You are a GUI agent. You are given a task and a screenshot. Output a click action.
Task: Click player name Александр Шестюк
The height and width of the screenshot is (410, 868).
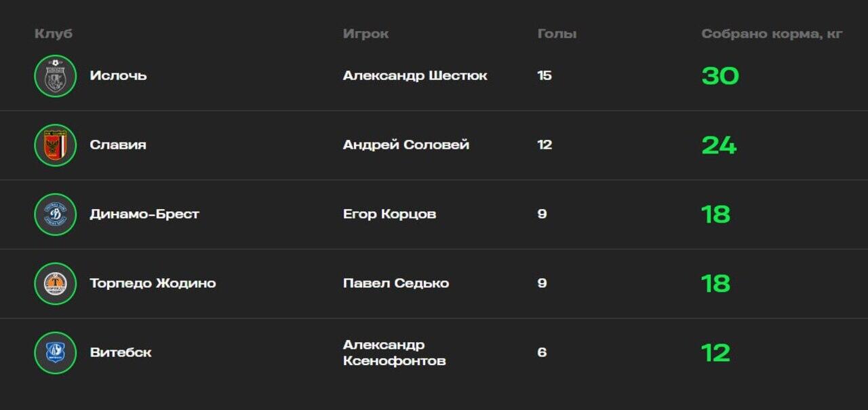click(414, 76)
